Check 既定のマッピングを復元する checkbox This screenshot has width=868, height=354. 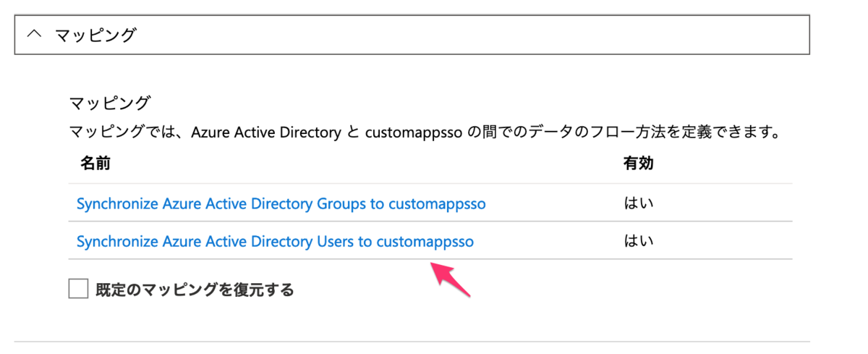click(78, 290)
